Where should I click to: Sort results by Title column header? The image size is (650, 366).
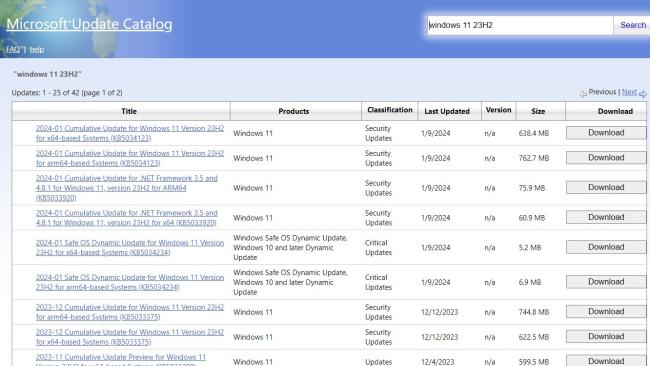129,111
